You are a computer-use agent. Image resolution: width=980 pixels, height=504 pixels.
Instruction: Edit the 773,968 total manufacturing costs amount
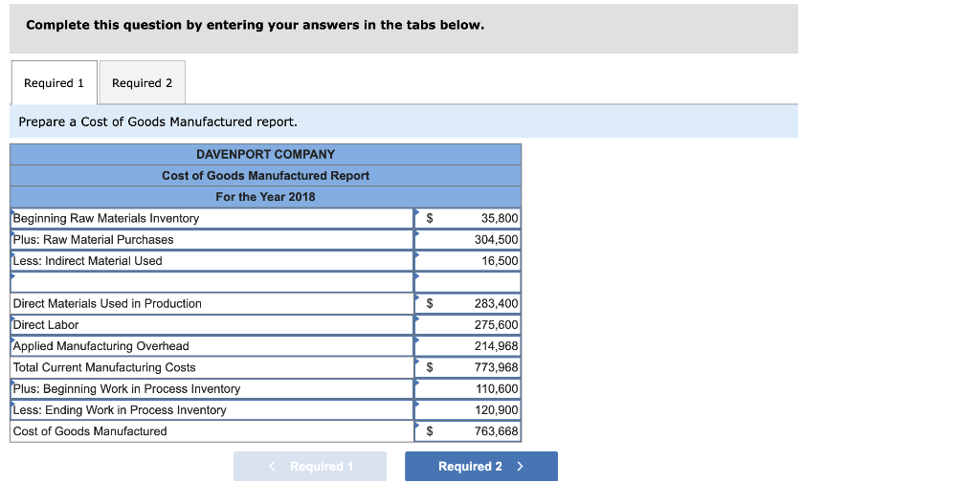point(467,367)
